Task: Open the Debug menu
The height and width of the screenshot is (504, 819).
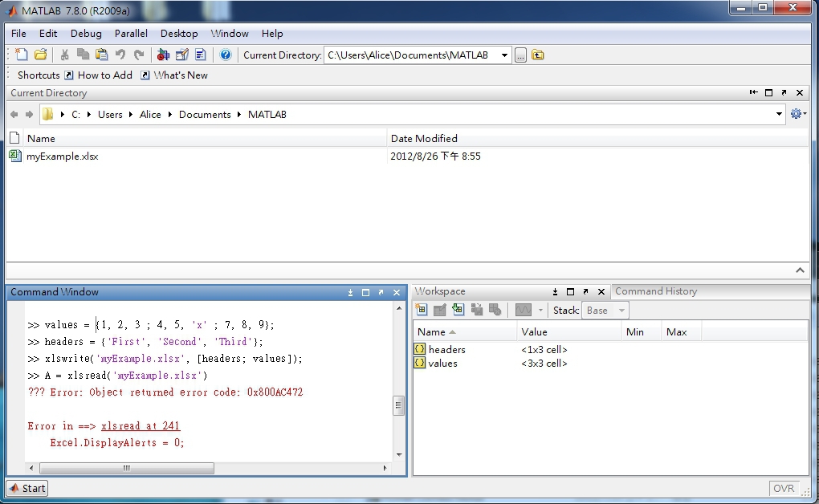Action: tap(86, 34)
